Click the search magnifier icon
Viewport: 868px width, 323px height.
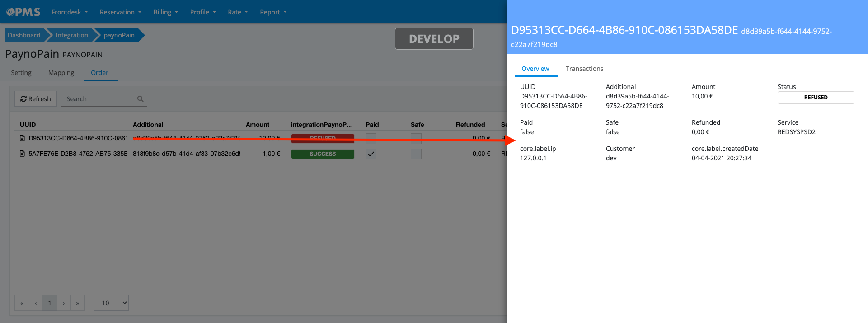coord(141,99)
